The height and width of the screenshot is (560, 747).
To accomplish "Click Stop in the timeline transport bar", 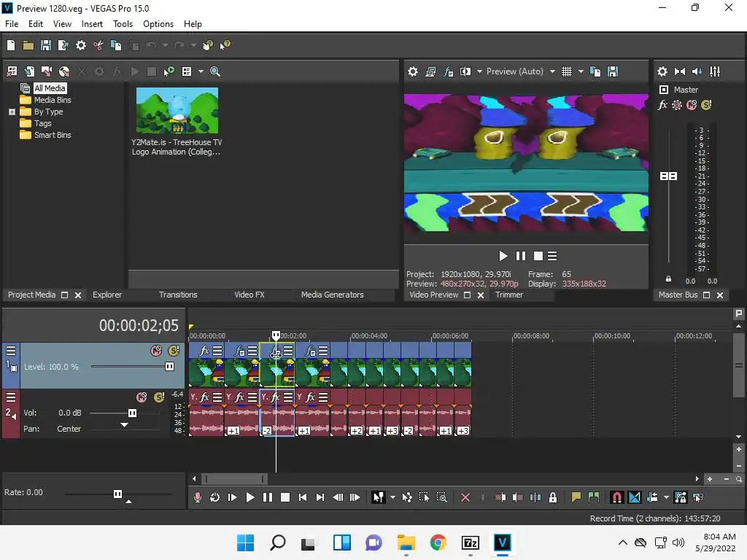I will [x=285, y=497].
